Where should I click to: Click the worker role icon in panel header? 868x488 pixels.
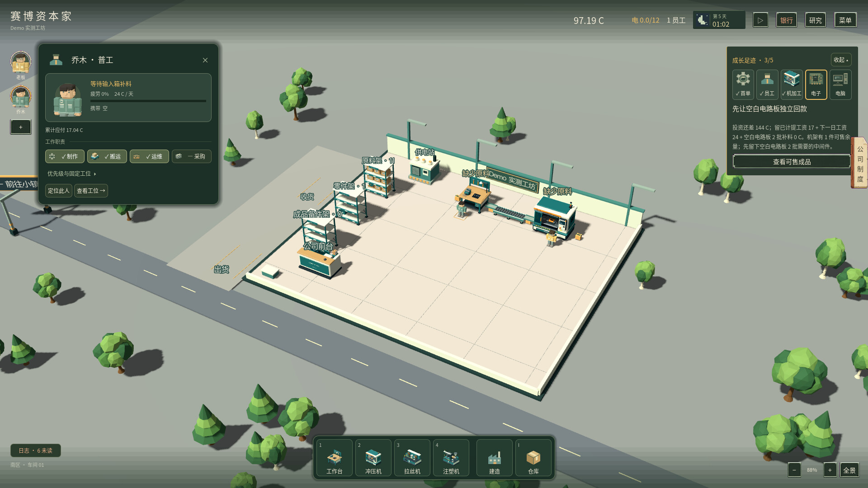[56, 60]
